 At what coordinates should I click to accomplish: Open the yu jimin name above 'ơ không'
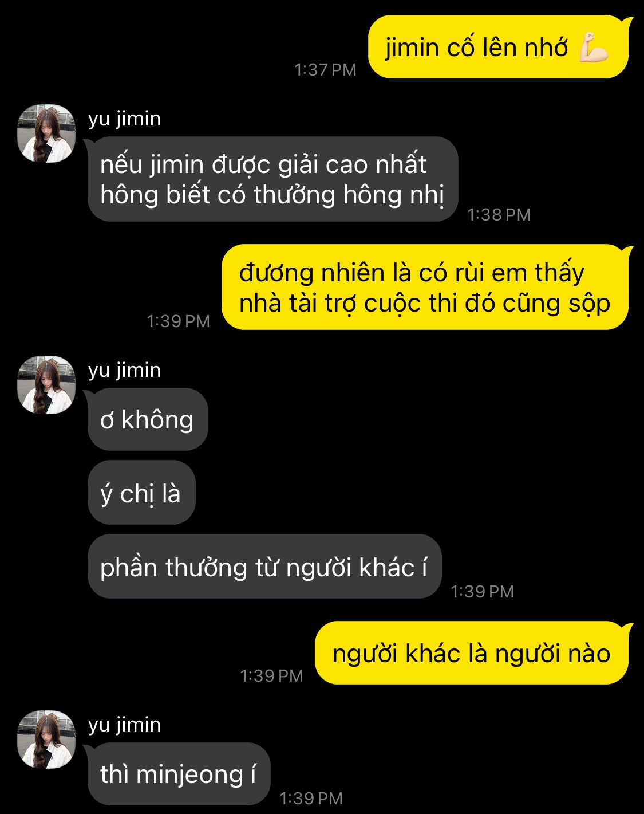(x=125, y=370)
